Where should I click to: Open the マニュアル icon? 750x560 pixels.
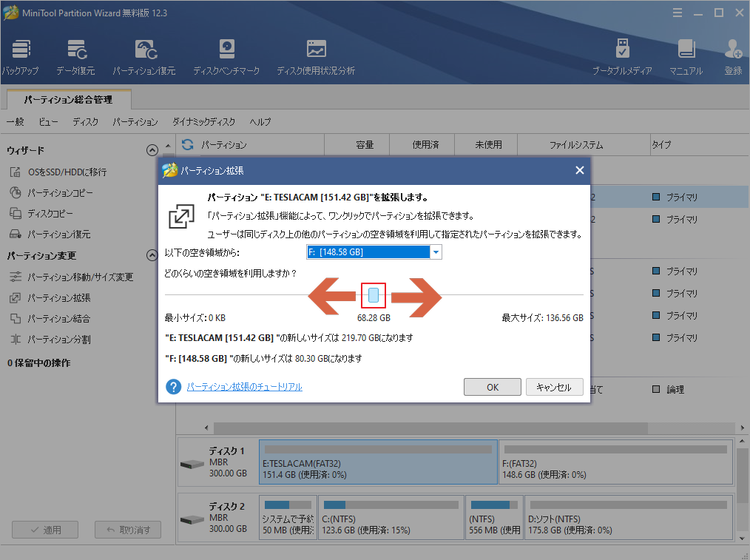(x=686, y=58)
